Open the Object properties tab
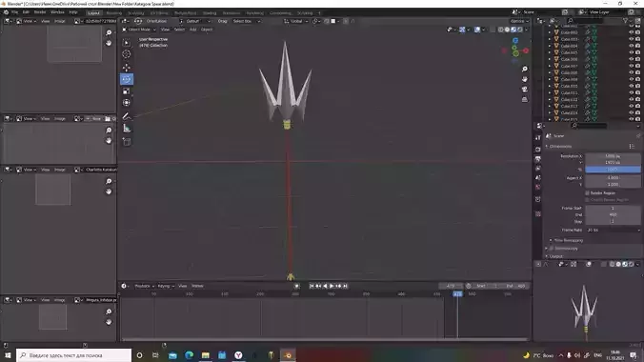The image size is (644, 362). click(538, 199)
